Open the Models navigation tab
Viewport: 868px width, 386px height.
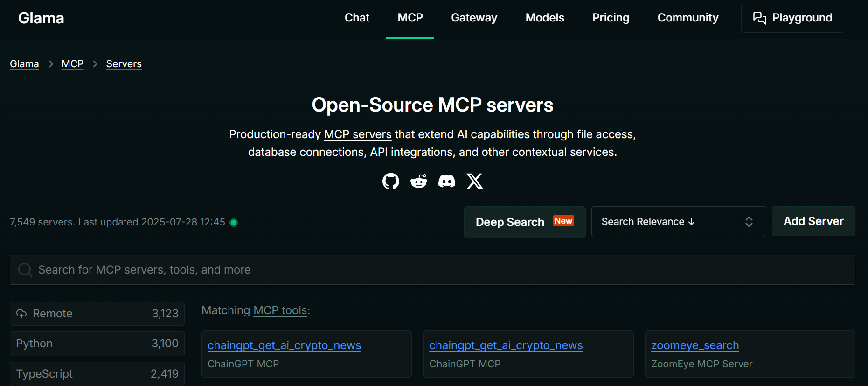(544, 18)
